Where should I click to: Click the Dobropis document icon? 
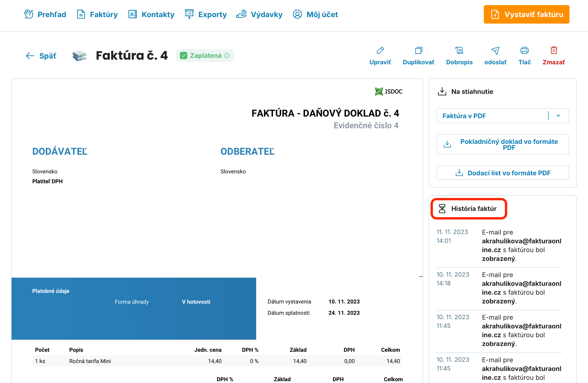(459, 51)
